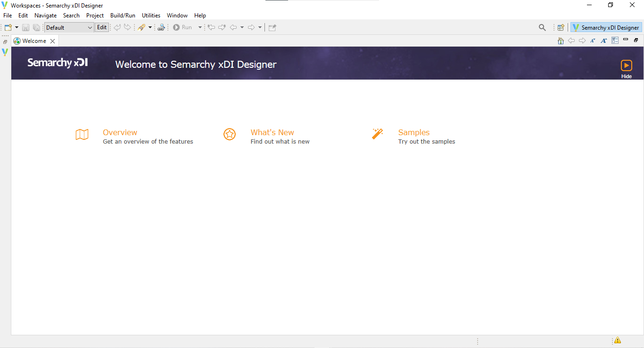Open the Run button dropdown arrow

tap(200, 27)
